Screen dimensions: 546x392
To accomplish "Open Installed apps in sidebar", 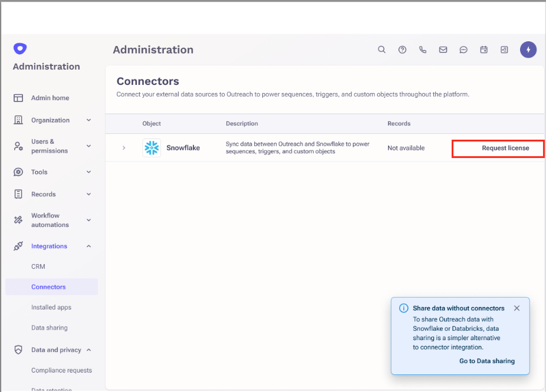I will [51, 307].
